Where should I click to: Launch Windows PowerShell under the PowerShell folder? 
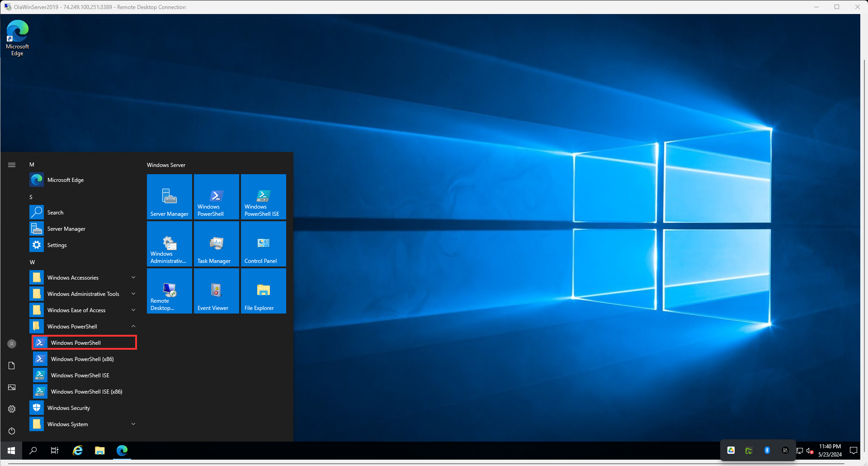84,342
